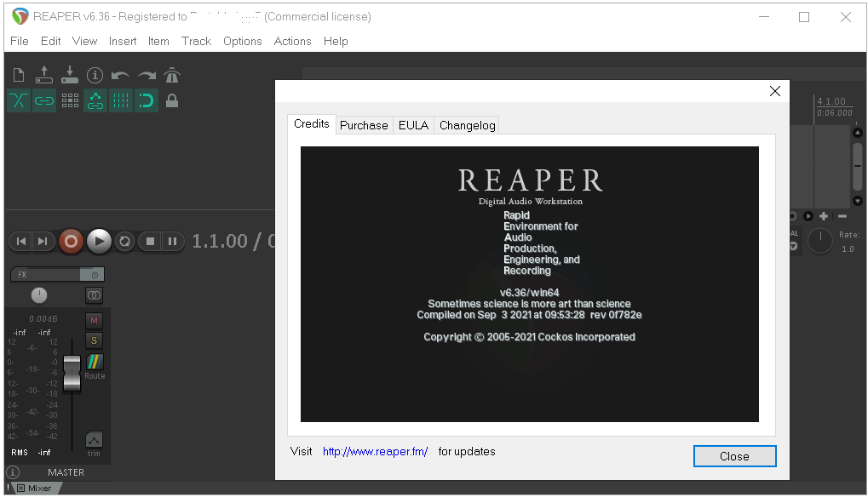Click vertical scrollbar up arrow
The image size is (868, 497).
pos(858,133)
